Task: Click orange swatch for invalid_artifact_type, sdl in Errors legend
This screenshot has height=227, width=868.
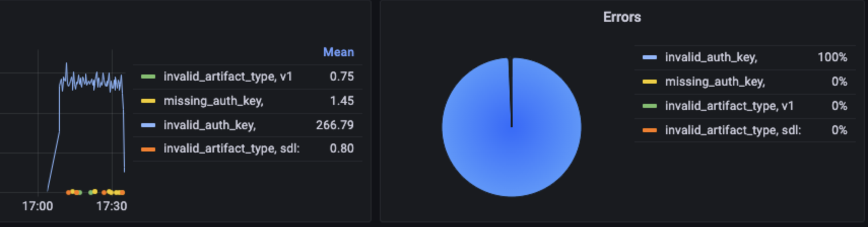Action: (650, 130)
